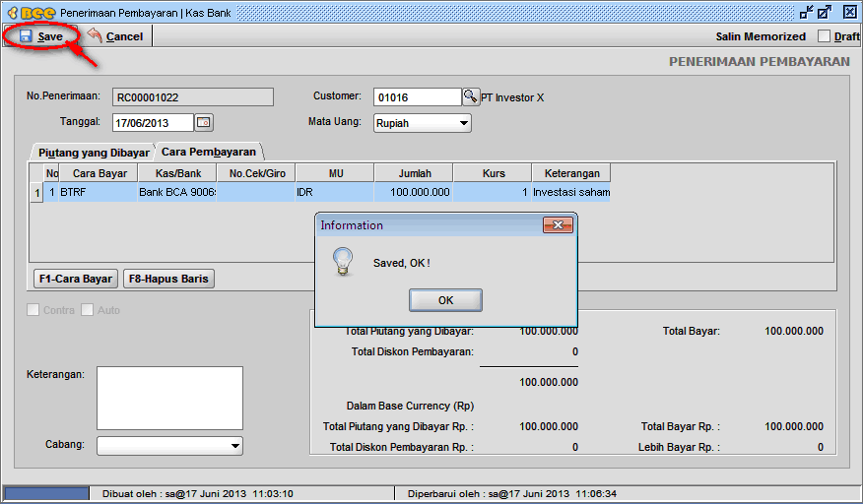Close the Penerimaan Pembayaran window
The image size is (863, 504).
pyautogui.click(x=850, y=12)
